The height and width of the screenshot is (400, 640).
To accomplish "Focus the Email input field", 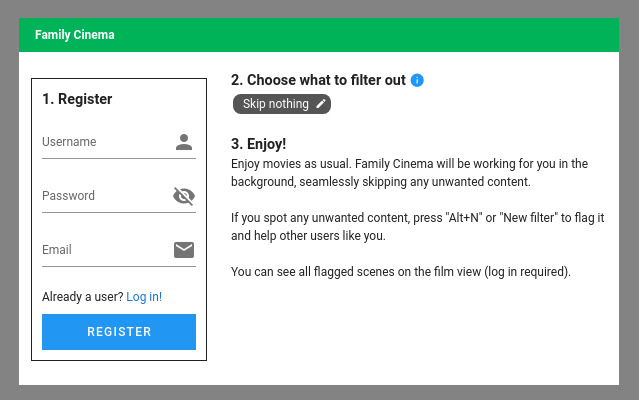I will pyautogui.click(x=105, y=250).
